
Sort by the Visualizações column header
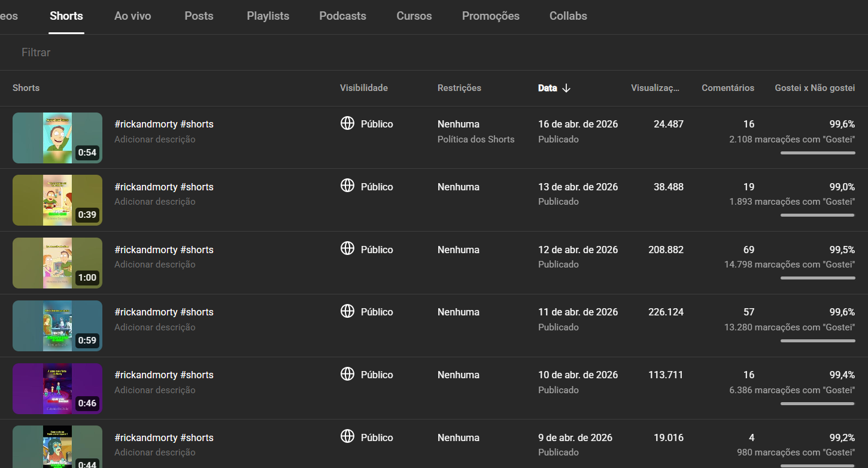point(655,88)
